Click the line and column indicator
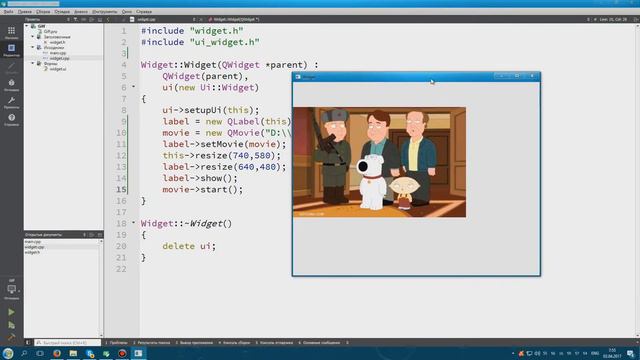Screen dimensions: 640x360 pyautogui.click(x=613, y=19)
